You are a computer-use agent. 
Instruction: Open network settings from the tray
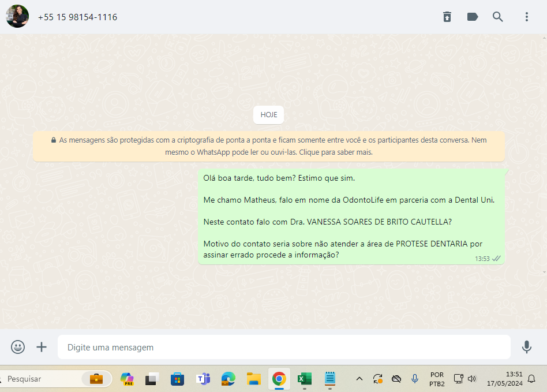click(458, 379)
